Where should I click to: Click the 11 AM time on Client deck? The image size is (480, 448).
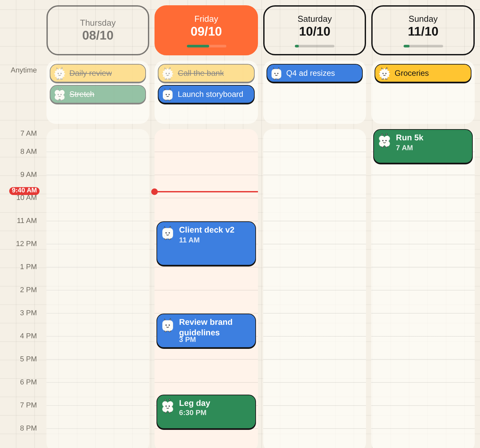(x=189, y=240)
